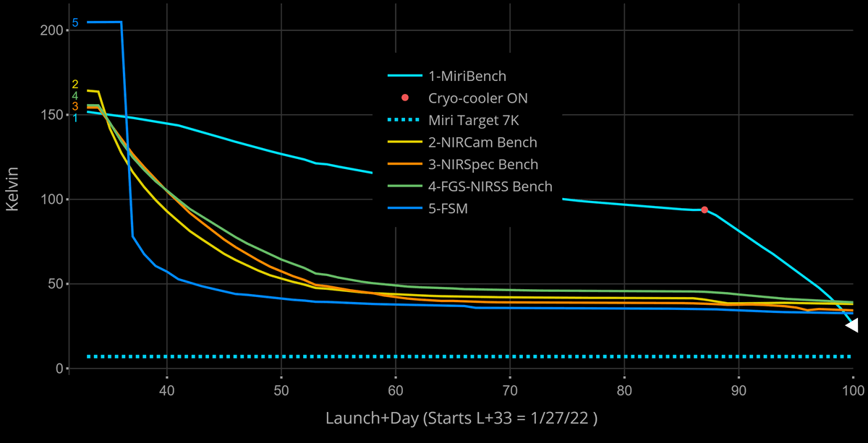Hide the 3-NIRSpec Bench series via legend
The width and height of the screenshot is (868, 443).
click(x=482, y=165)
